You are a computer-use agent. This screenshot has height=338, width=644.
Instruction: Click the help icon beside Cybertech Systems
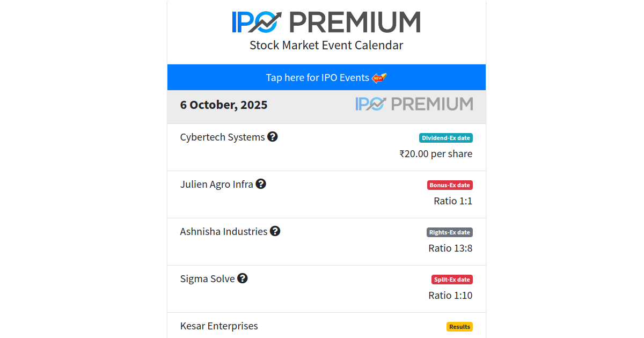(x=273, y=137)
